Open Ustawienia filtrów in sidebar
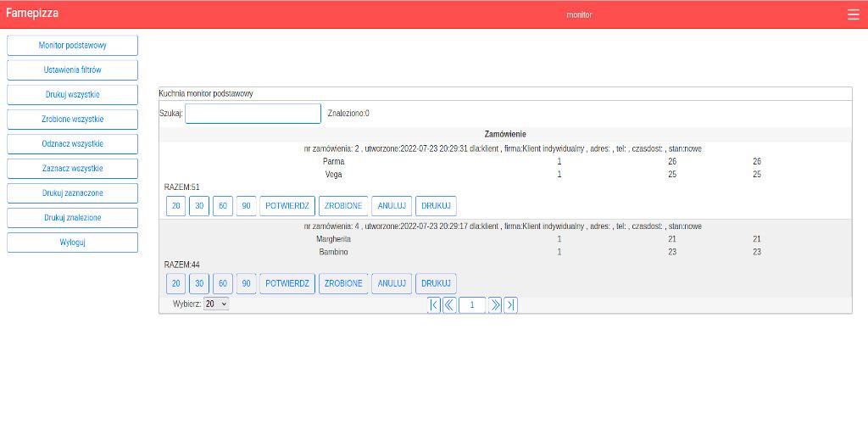 (73, 70)
